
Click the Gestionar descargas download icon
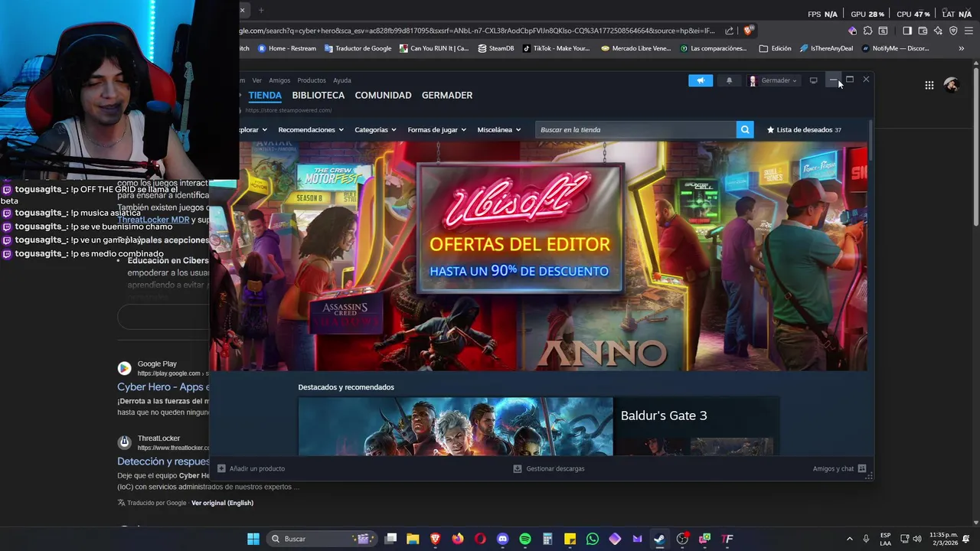click(518, 468)
